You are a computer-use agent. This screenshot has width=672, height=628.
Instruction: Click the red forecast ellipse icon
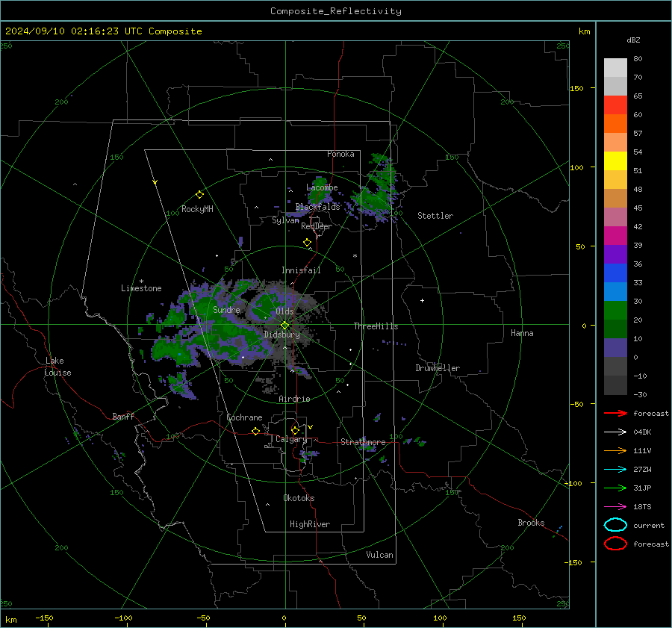click(615, 544)
